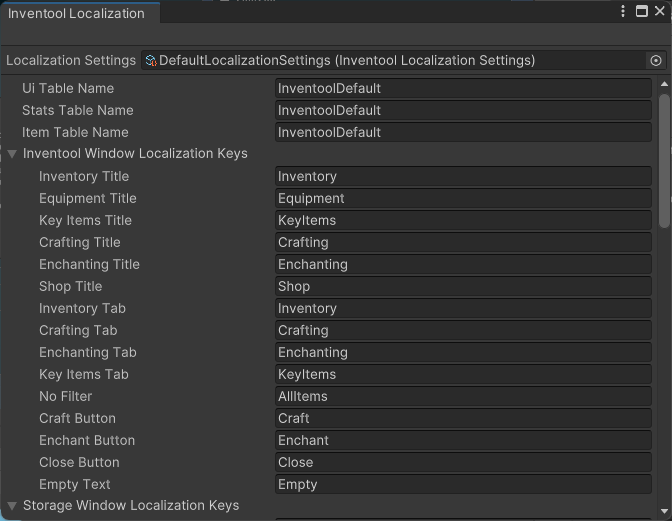Click the scrollbar up arrow
This screenshot has width=672, height=521.
664,86
